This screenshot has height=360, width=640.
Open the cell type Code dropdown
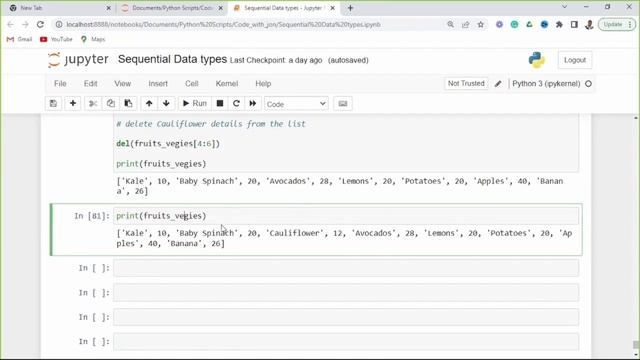296,104
